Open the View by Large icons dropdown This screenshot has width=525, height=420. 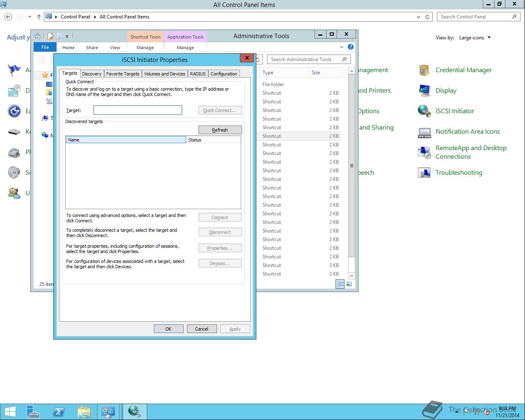[x=475, y=38]
